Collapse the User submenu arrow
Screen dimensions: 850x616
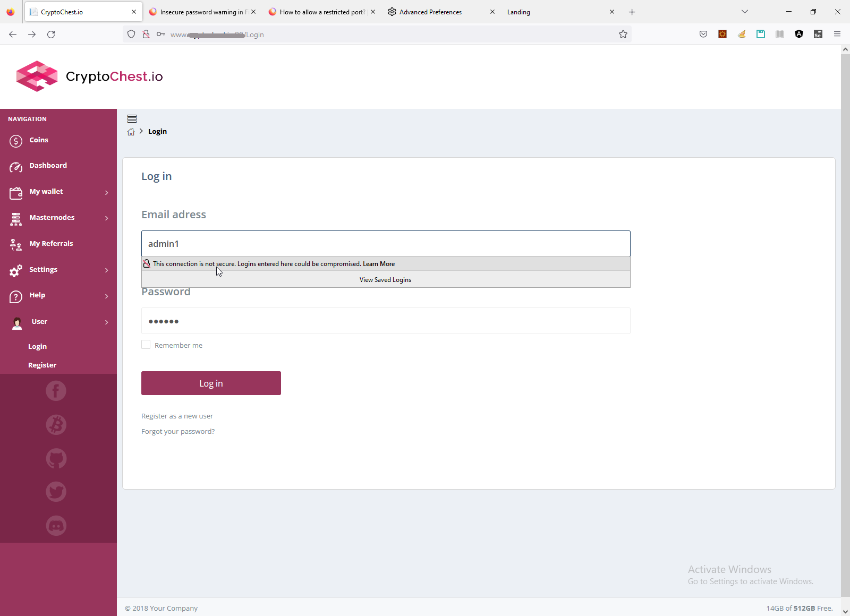107,322
